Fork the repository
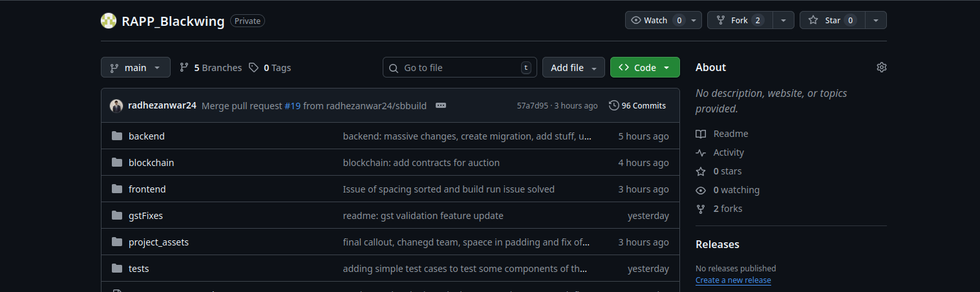The image size is (980, 292). coord(739,21)
